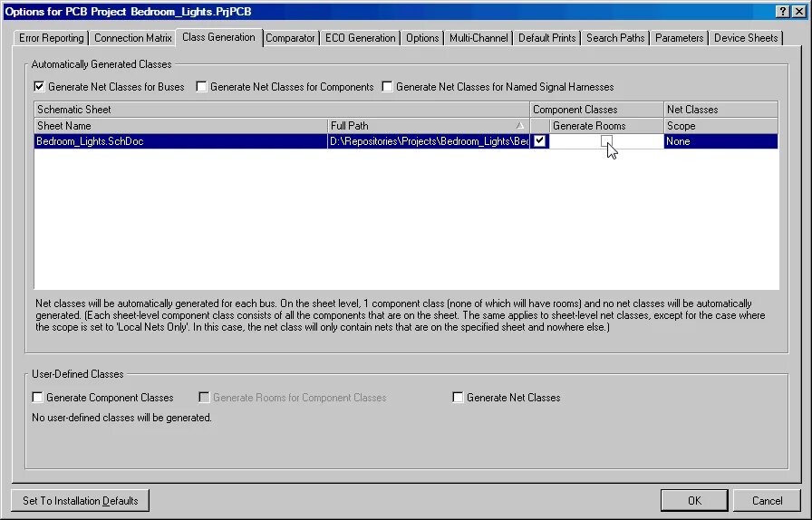The image size is (812, 520).
Task: Open the Net Classes scope cell showing None
Action: pos(720,141)
